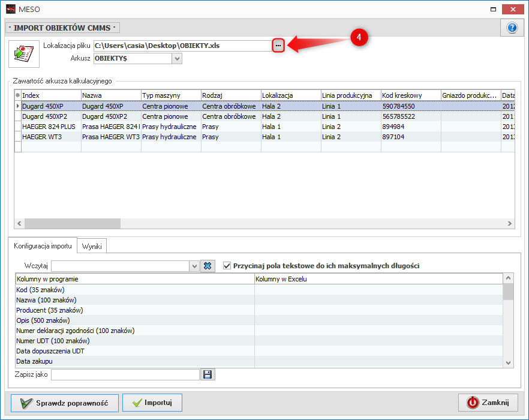Viewport: 529px width, 420px height.
Task: Expand the Arkusz sheet dropdown
Action: (176, 59)
